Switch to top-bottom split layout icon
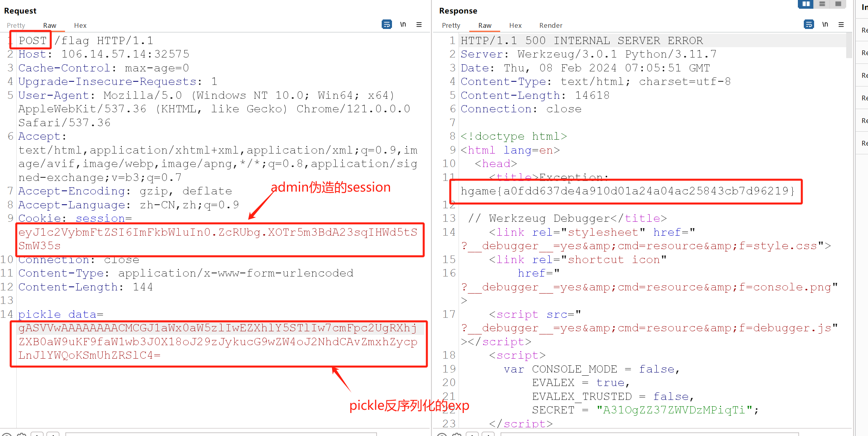 (x=822, y=4)
